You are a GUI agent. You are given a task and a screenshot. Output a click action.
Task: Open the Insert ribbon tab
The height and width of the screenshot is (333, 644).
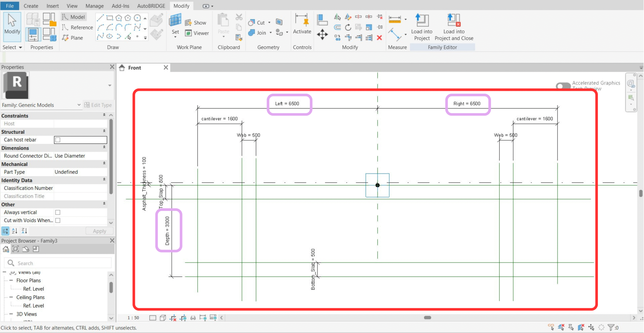click(52, 6)
